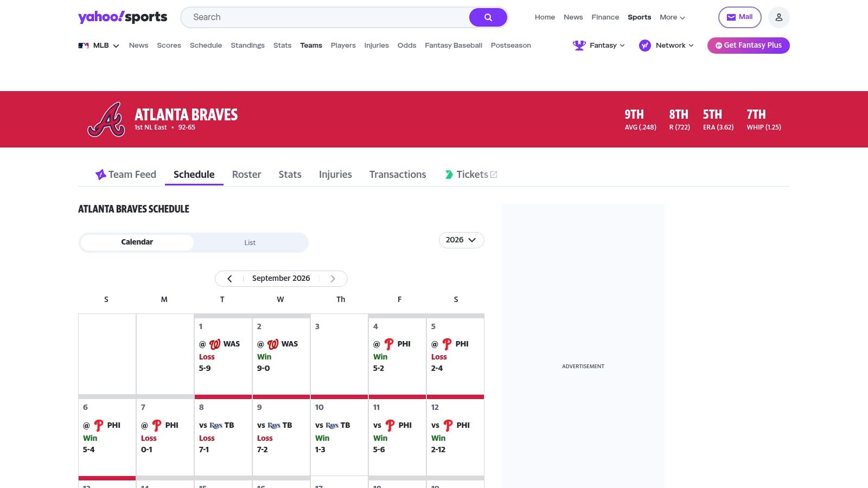
Task: Click Phillies logo on September 7
Action: click(157, 426)
